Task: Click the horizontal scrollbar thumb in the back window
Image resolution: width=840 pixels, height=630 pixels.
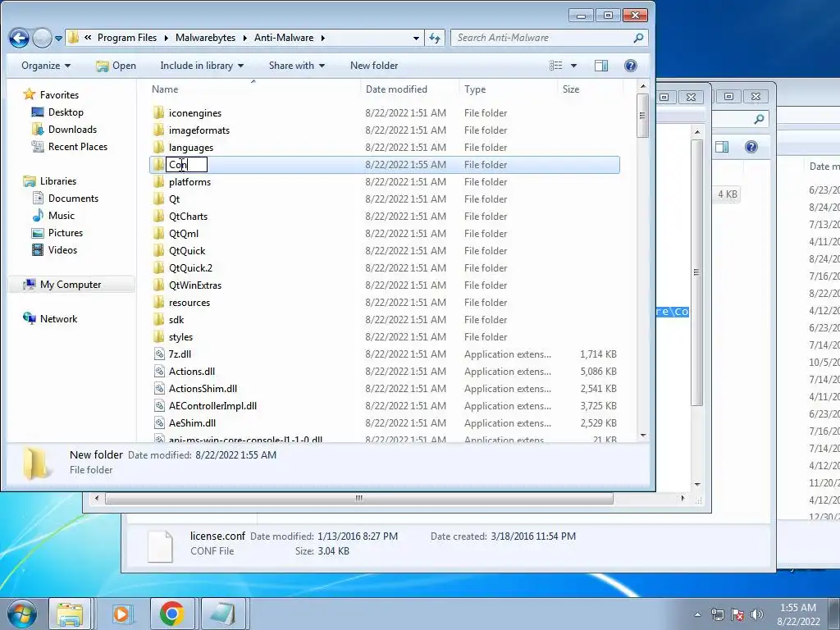Action: [x=359, y=498]
